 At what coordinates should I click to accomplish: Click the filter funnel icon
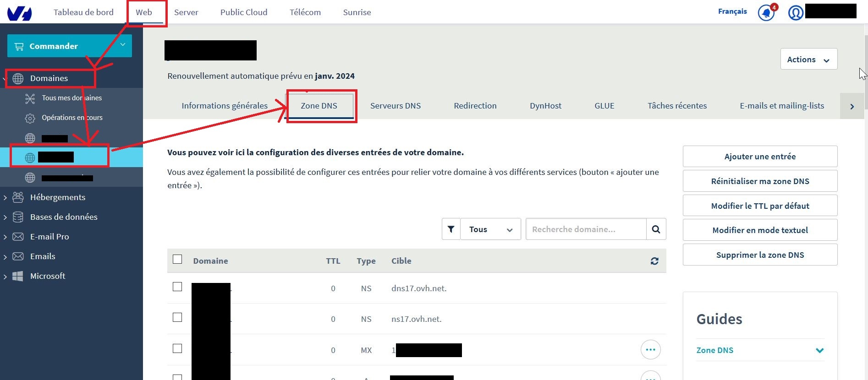(x=451, y=229)
